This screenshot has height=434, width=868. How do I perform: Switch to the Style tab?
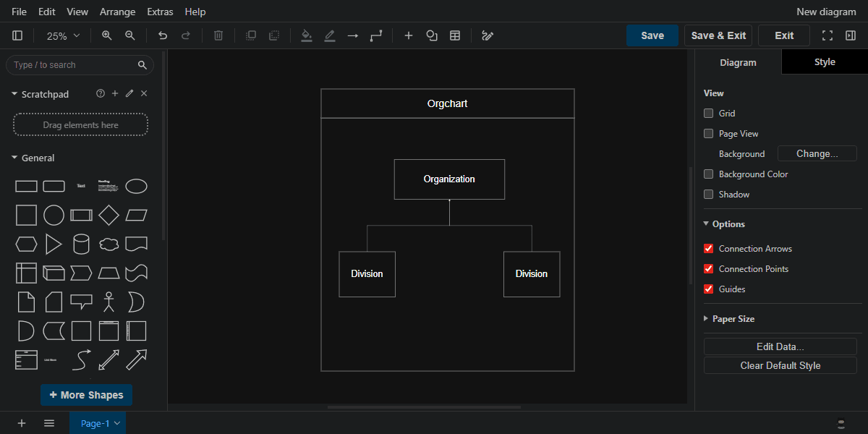click(x=825, y=62)
